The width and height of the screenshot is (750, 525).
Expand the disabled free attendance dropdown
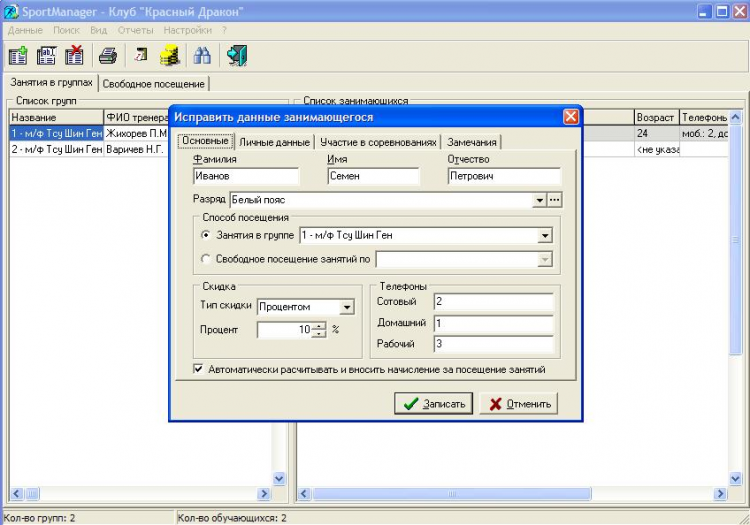[544, 259]
